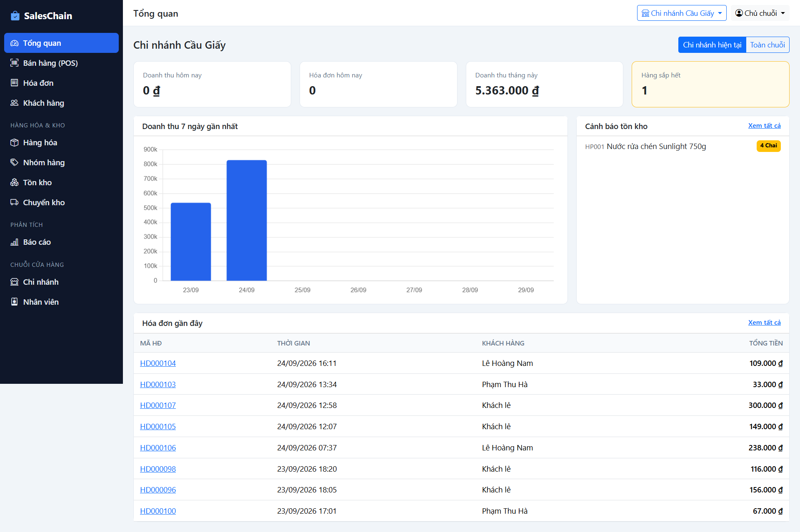This screenshot has height=532, width=800.
Task: Open Bán hàng (POS) in the sidebar
Action: click(61, 63)
